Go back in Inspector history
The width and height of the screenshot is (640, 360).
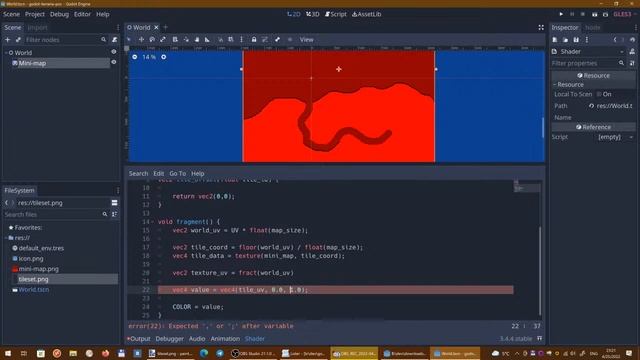point(615,40)
